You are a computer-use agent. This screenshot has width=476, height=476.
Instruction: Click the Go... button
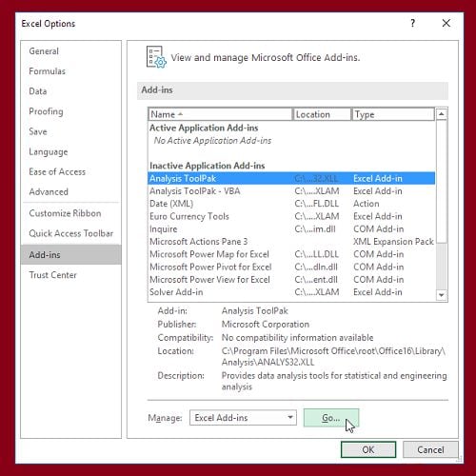tap(331, 418)
